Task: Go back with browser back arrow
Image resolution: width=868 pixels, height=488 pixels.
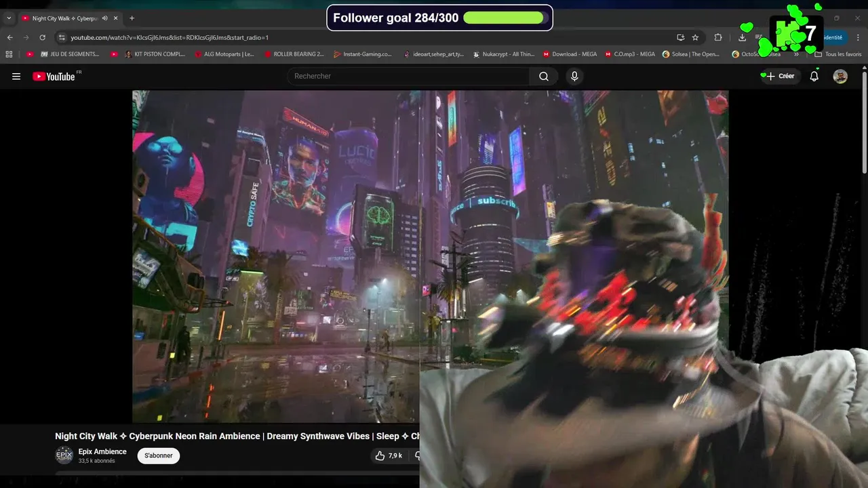Action: [x=10, y=37]
